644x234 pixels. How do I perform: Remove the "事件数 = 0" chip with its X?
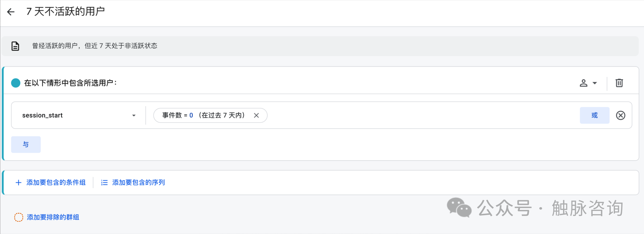(x=256, y=116)
